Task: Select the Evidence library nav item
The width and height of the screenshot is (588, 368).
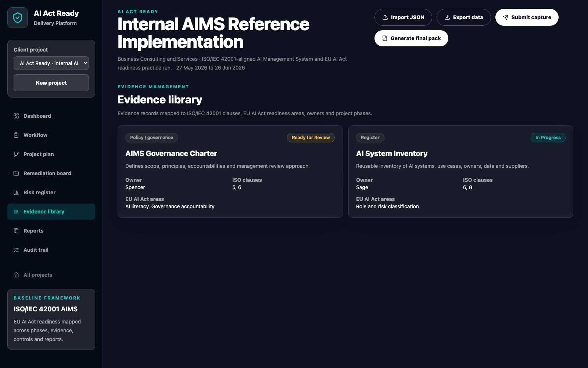Action: click(x=51, y=212)
